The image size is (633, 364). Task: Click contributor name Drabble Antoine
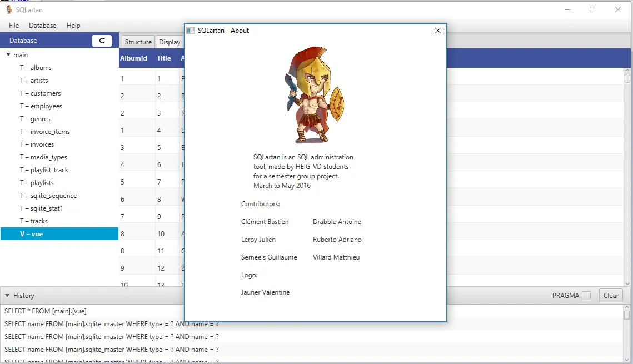point(337,222)
